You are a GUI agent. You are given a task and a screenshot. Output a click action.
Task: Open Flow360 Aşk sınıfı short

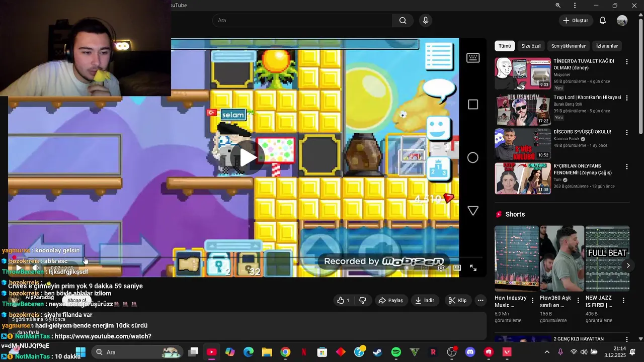[562, 258]
